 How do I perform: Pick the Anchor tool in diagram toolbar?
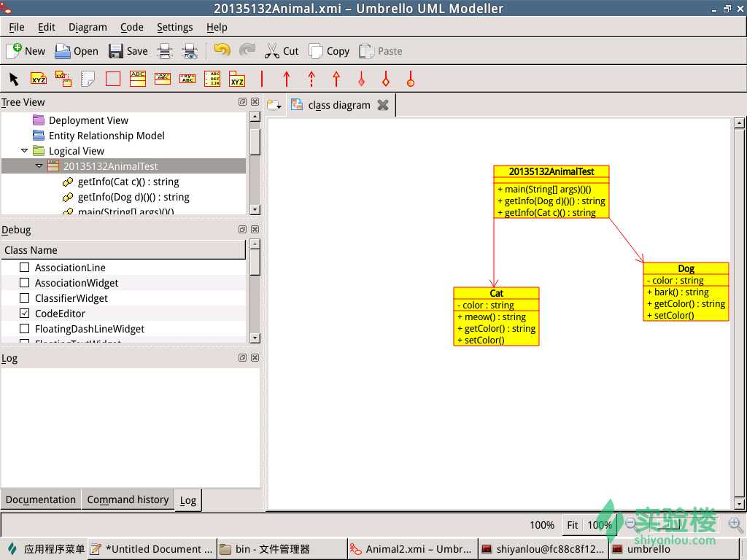pos(63,79)
